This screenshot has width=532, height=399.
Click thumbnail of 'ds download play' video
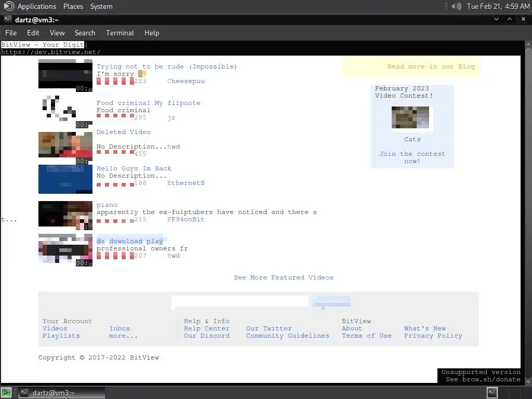pos(65,250)
